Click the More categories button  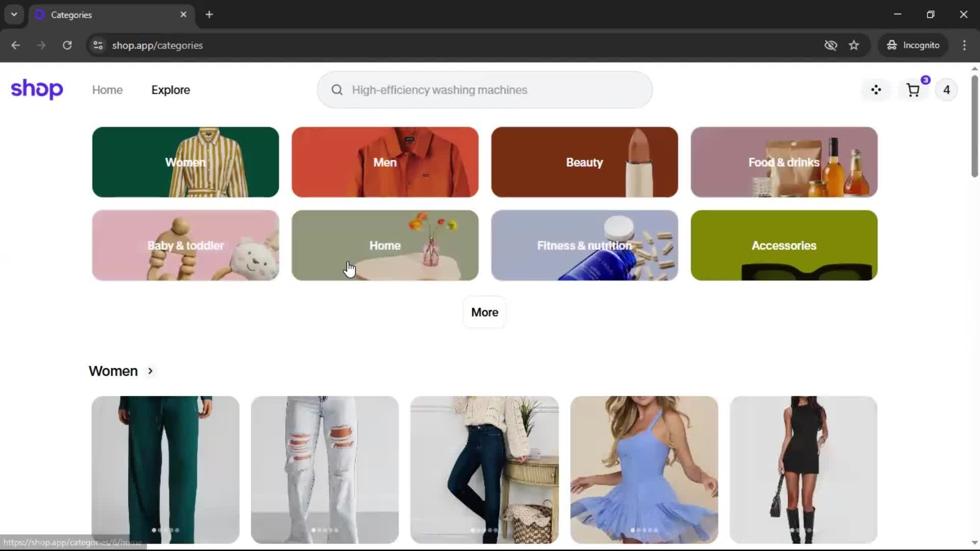tap(484, 312)
